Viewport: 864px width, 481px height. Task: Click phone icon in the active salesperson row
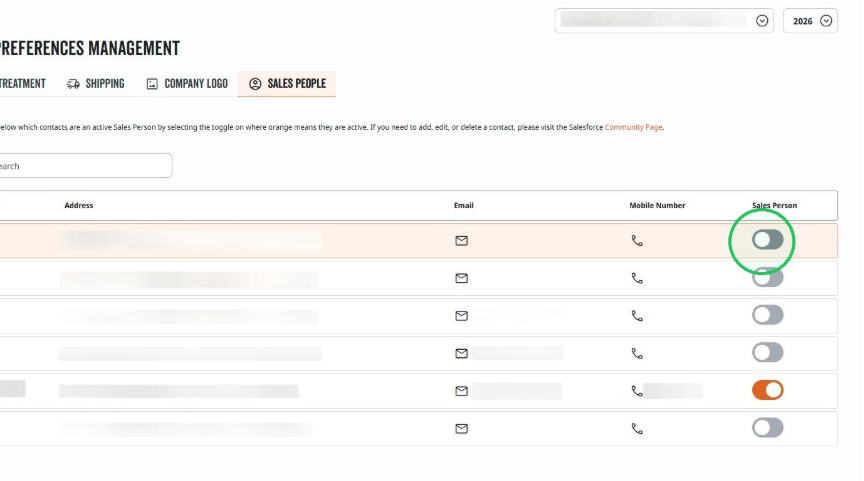click(637, 391)
